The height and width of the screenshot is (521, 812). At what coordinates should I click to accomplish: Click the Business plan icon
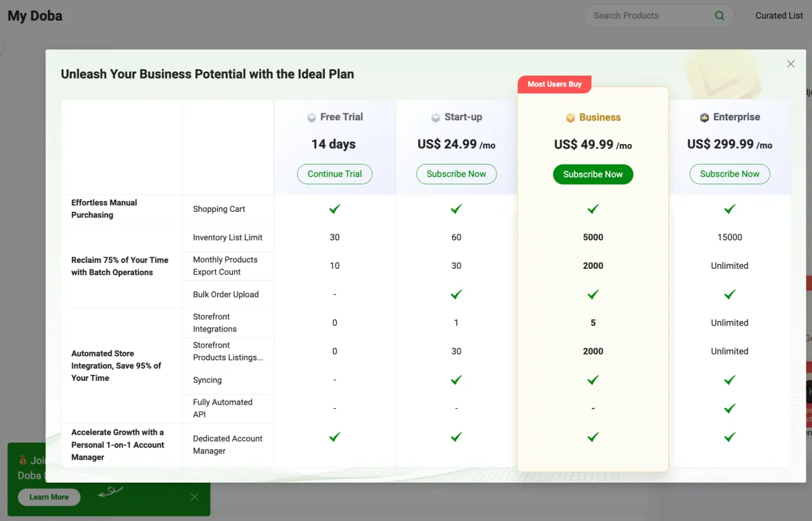[570, 118]
